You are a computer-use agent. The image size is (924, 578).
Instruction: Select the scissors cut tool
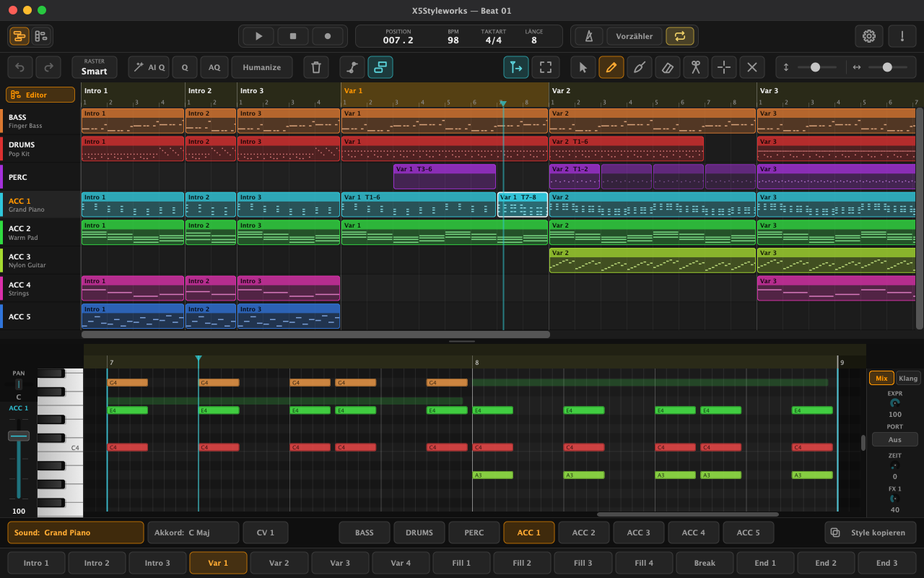point(696,67)
